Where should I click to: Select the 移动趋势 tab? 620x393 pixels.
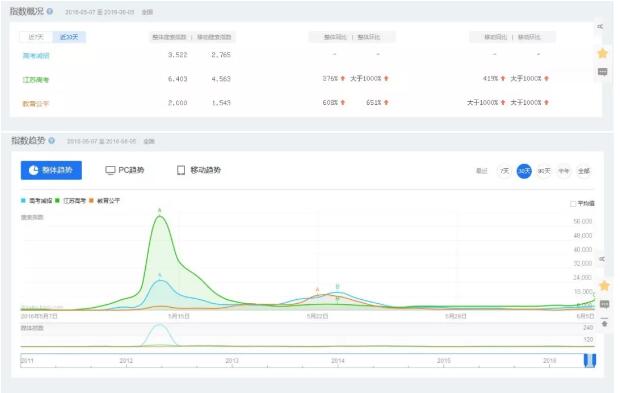click(199, 170)
